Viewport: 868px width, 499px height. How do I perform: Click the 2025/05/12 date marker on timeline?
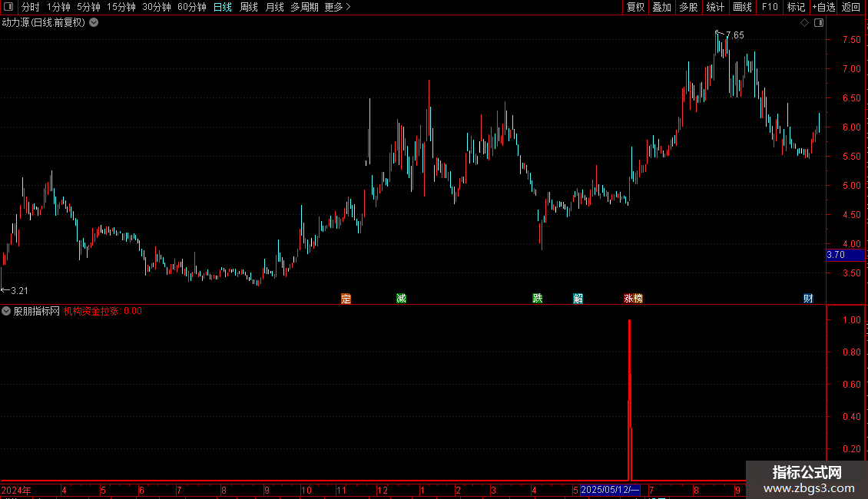pyautogui.click(x=610, y=490)
